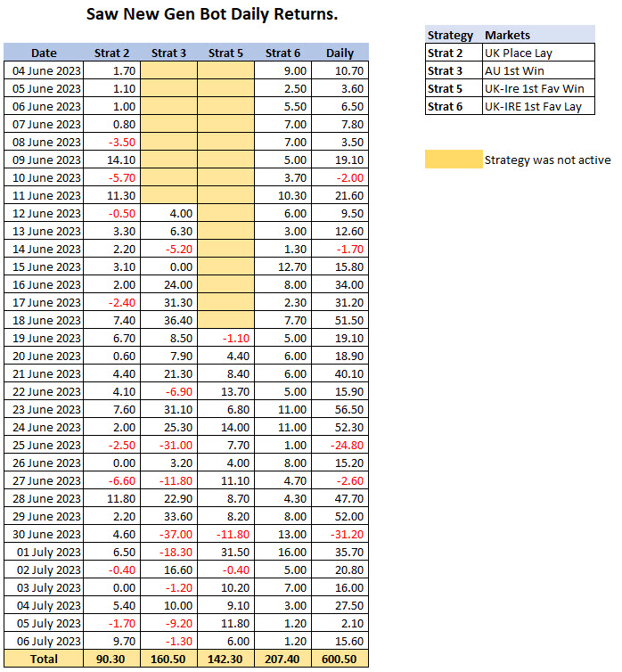622x672 pixels.
Task: Click the "04 June 2023" date cell
Action: (x=43, y=70)
